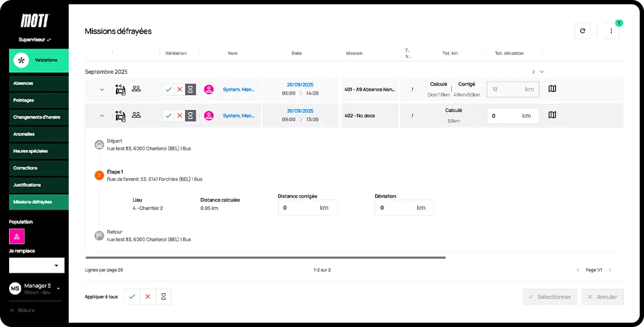Expand the 20/09/2025 mission row
Screen dimensions: 644x327
[x=102, y=90]
